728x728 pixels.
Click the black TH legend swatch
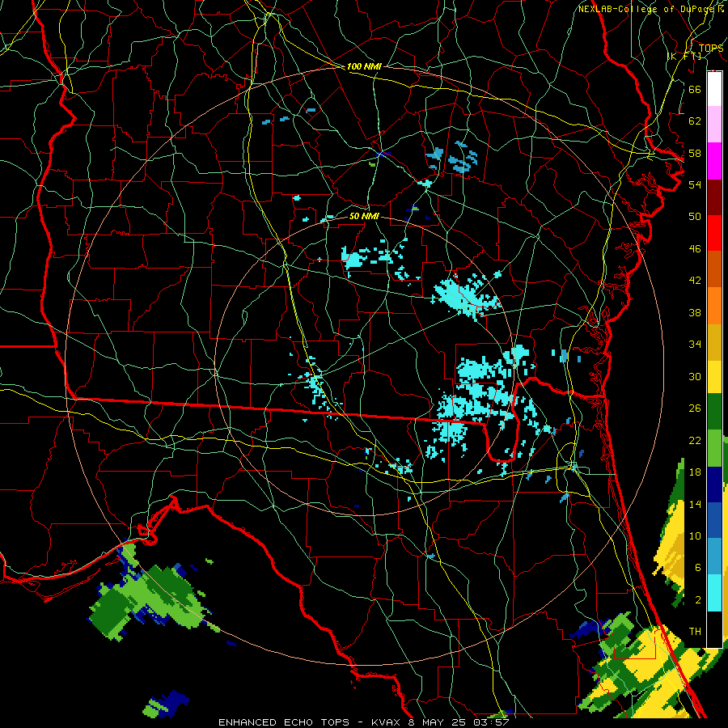pos(714,629)
